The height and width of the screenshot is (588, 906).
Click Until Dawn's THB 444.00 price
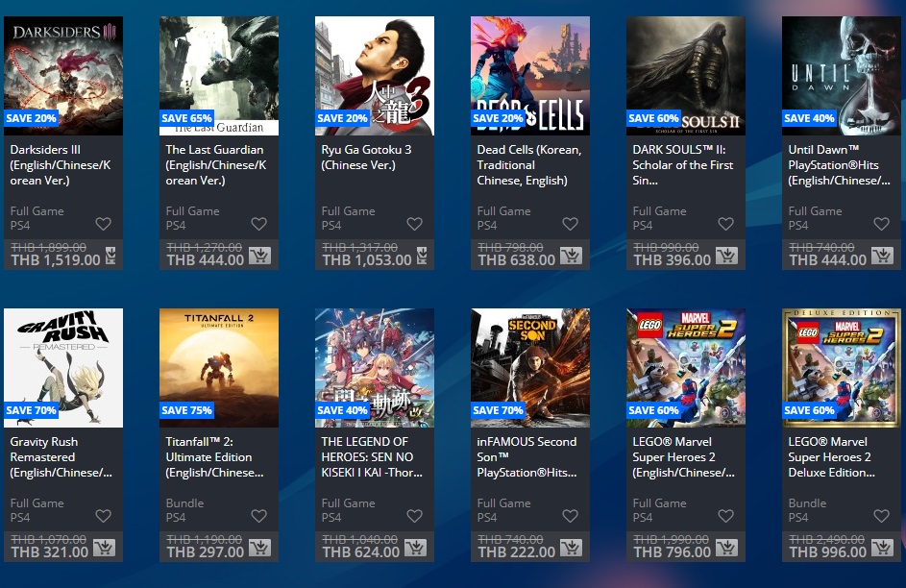click(828, 260)
